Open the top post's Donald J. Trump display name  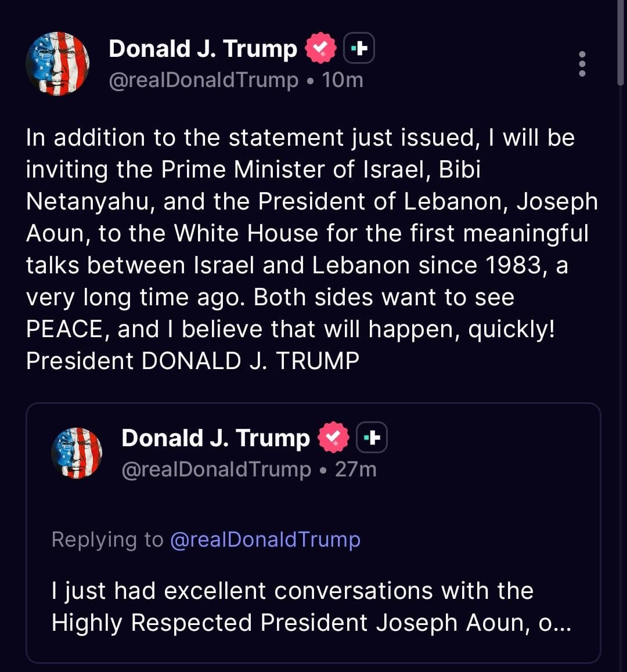pyautogui.click(x=203, y=49)
